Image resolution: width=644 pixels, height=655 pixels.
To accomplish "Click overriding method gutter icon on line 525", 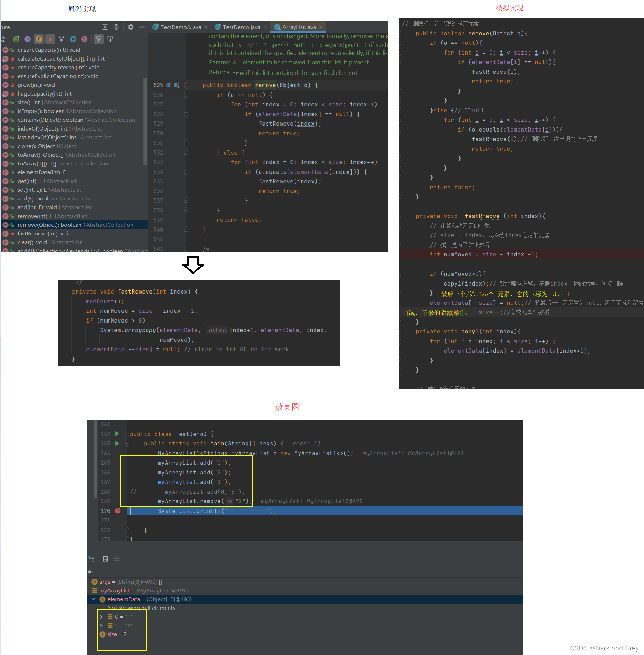I will point(169,85).
